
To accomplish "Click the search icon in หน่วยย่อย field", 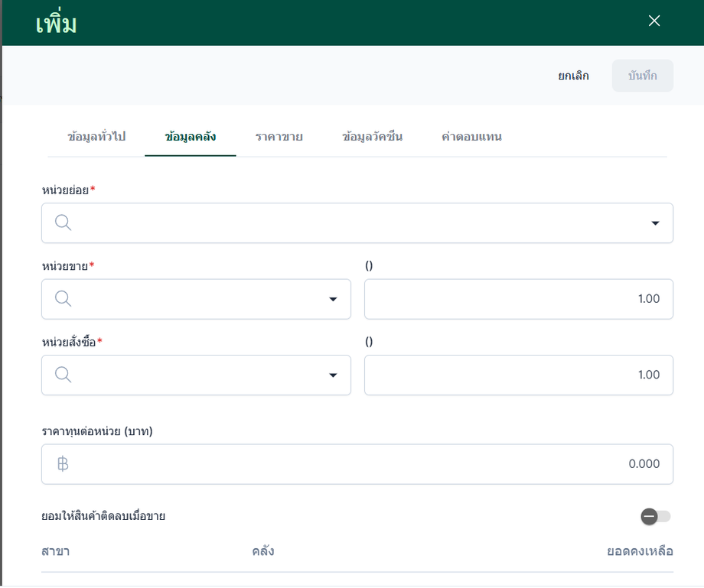I will pyautogui.click(x=64, y=223).
